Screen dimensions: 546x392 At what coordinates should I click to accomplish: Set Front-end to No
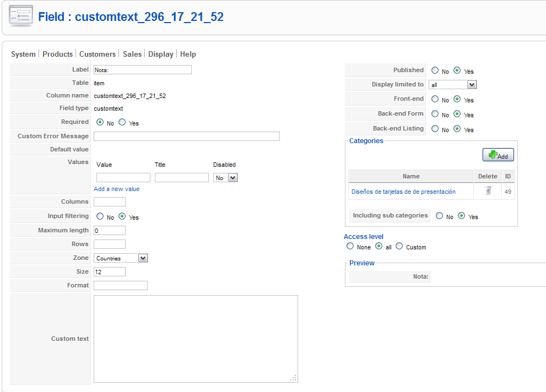(x=435, y=99)
